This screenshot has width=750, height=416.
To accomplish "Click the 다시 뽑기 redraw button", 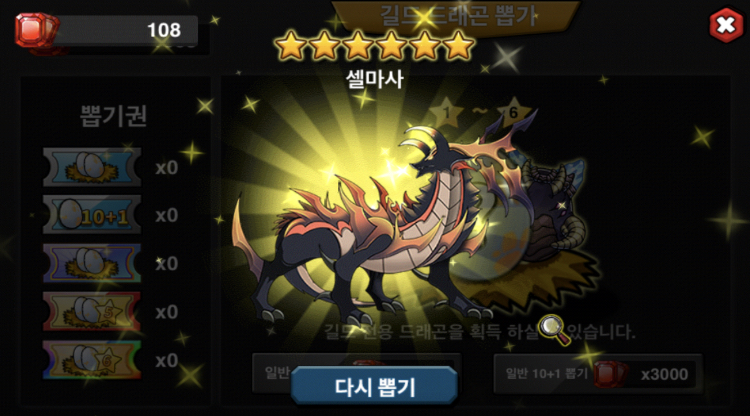I will click(x=374, y=385).
